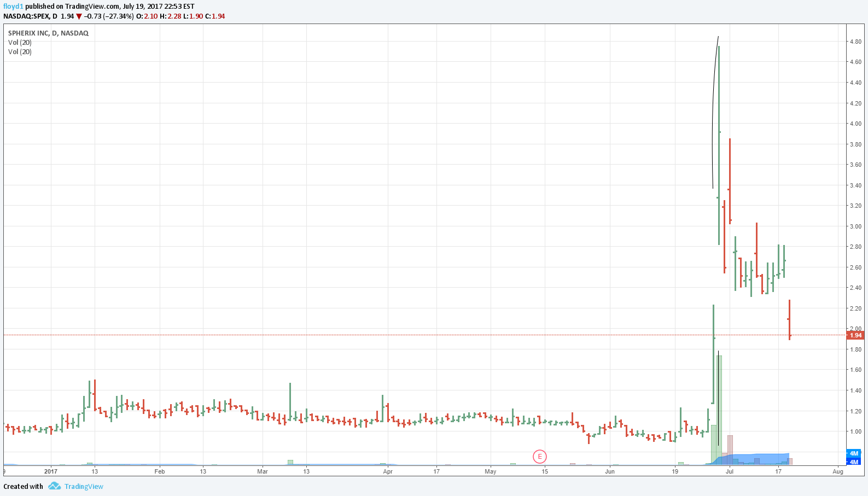Image resolution: width=868 pixels, height=496 pixels.
Task: Click the 1.40 price axis label
Action: coord(855,390)
